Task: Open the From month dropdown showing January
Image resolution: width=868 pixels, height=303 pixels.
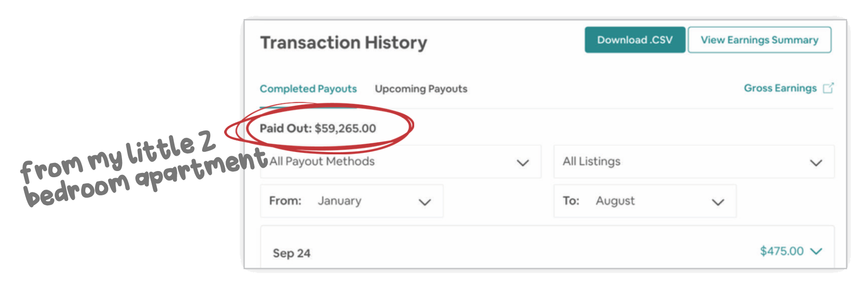Action: point(352,201)
